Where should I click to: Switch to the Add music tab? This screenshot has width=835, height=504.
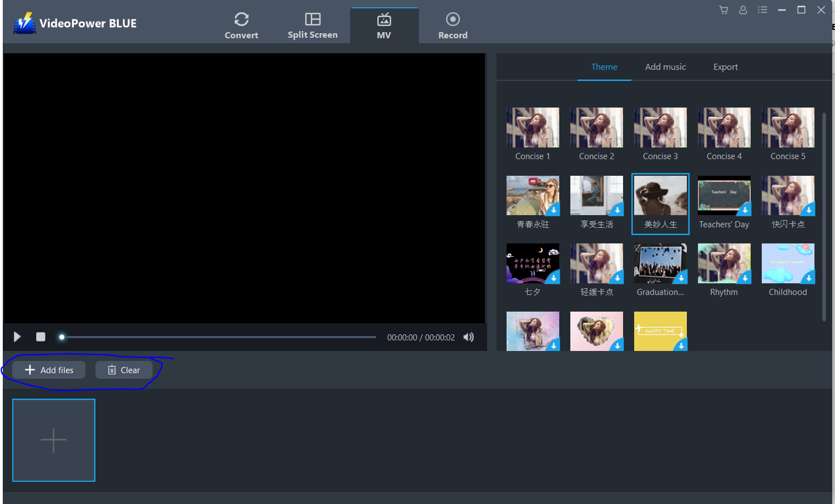tap(665, 67)
